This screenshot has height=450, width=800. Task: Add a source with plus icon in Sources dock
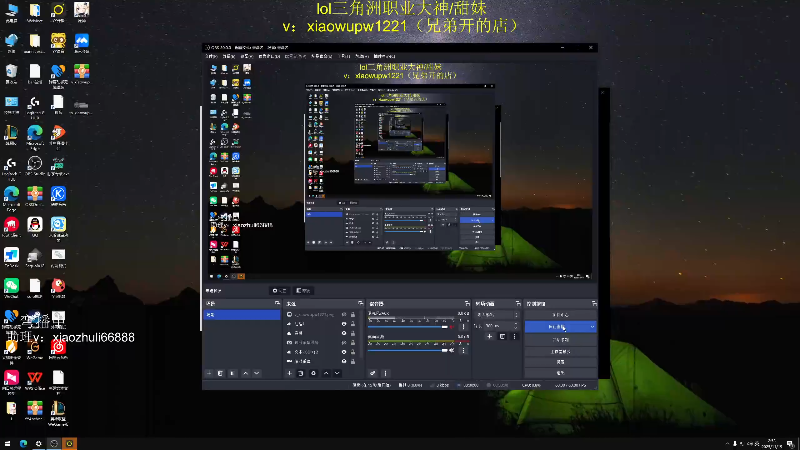coord(289,373)
